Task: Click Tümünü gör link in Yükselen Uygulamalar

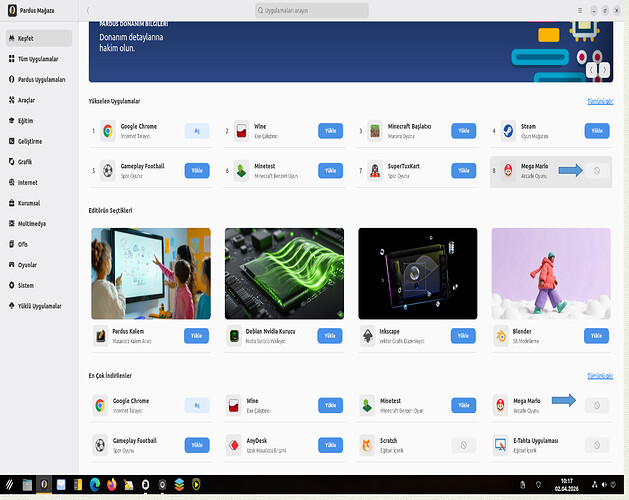Action: [599, 102]
